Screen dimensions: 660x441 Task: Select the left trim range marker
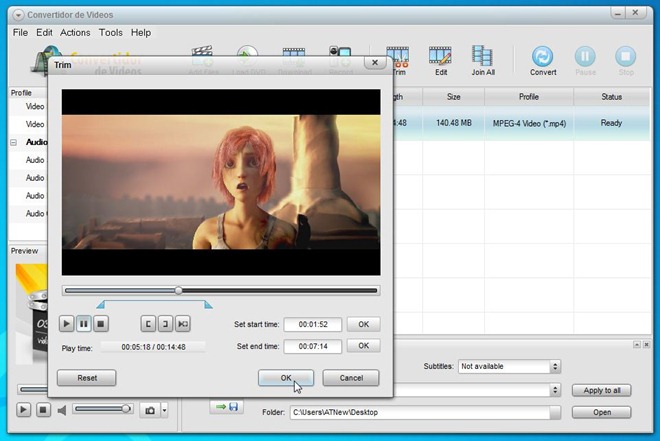point(101,304)
